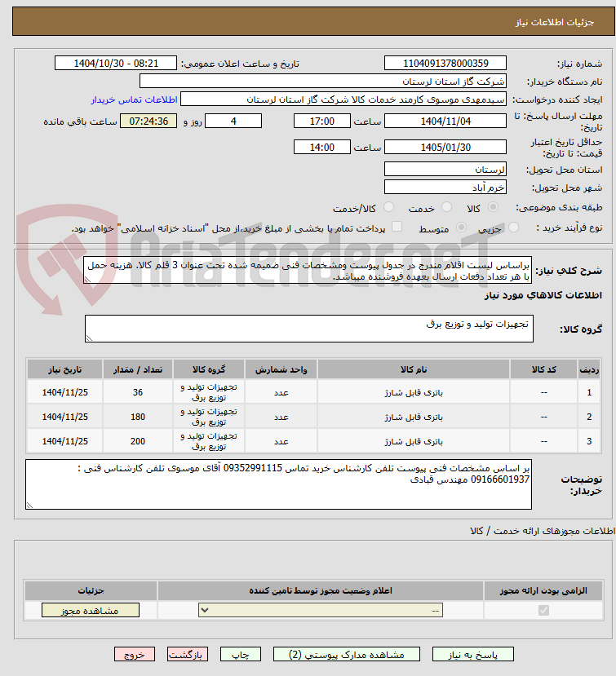Click the تعداد / مقدار column header
This screenshot has width=616, height=676.
(x=138, y=369)
